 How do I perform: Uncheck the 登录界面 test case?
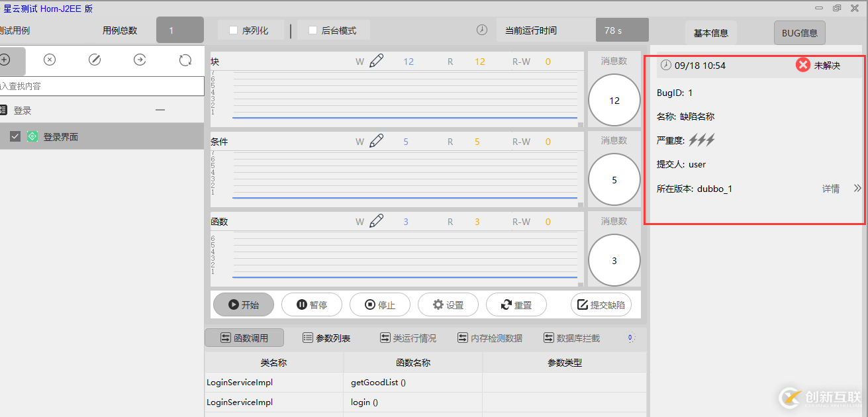[x=15, y=136]
